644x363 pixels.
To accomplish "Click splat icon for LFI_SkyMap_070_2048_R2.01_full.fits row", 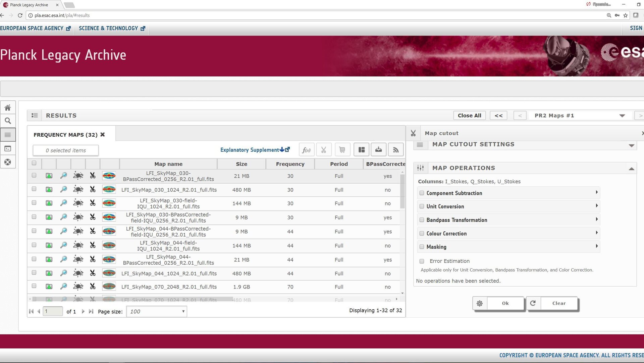I will tap(78, 286).
